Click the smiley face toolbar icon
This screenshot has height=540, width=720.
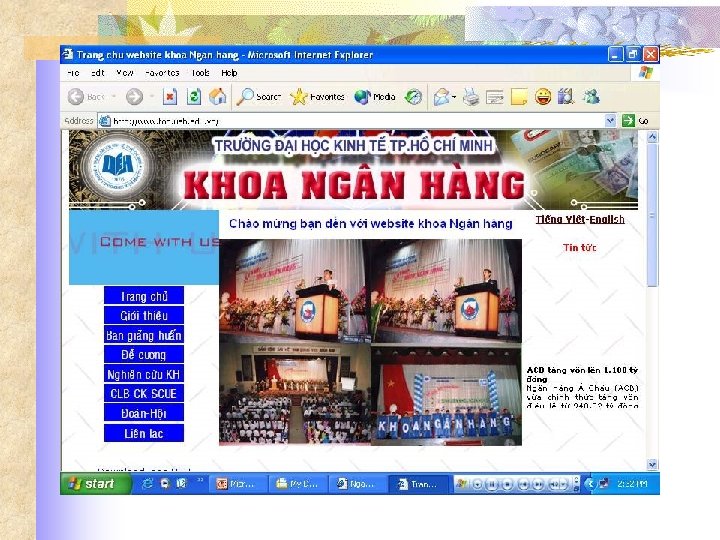coord(543,97)
